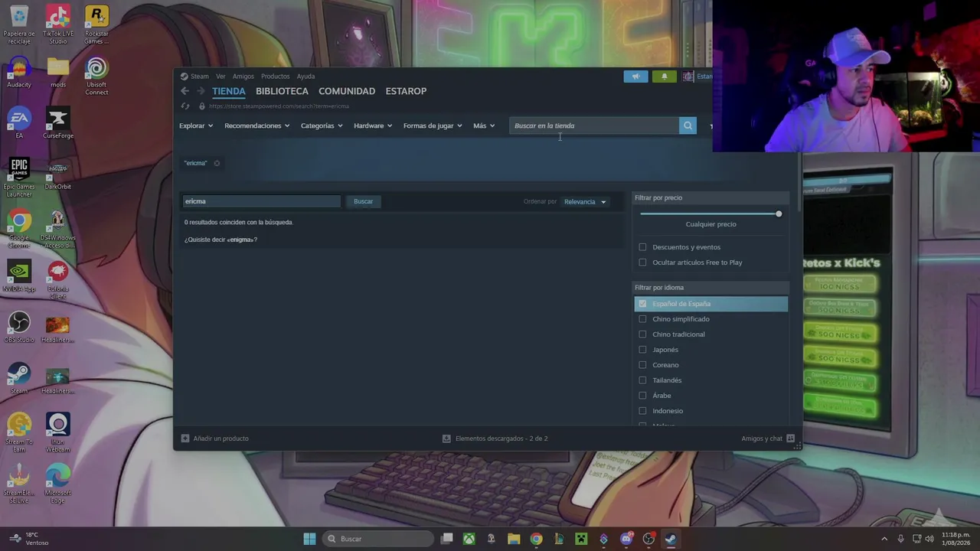The height and width of the screenshot is (551, 980).
Task: Open TikTok LIVE Studio desktop shortcut
Action: pos(58,24)
